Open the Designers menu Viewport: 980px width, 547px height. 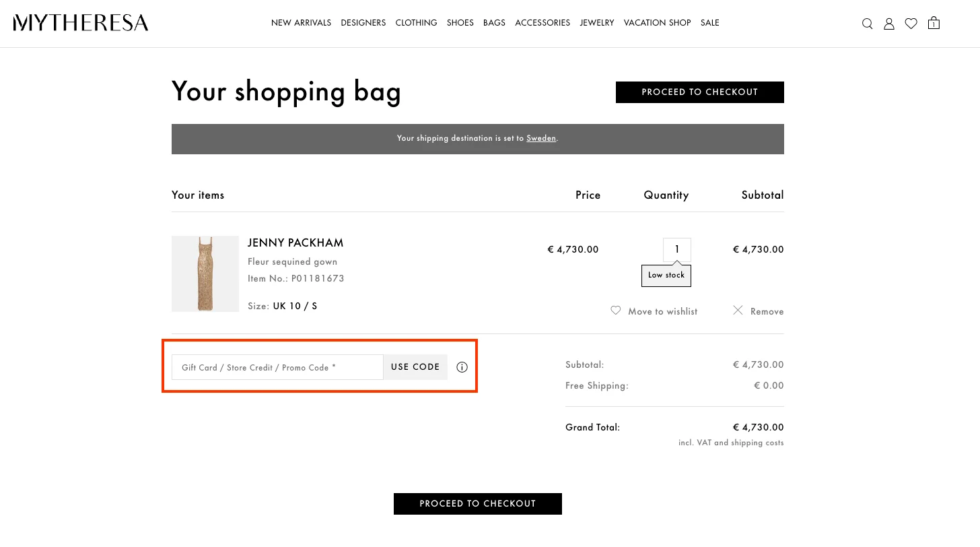pyautogui.click(x=363, y=23)
